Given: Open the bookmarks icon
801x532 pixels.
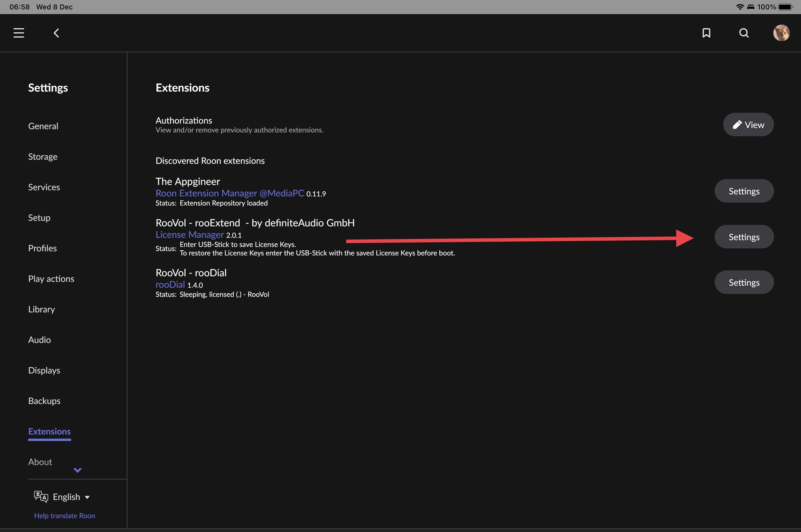Looking at the screenshot, I should point(706,33).
